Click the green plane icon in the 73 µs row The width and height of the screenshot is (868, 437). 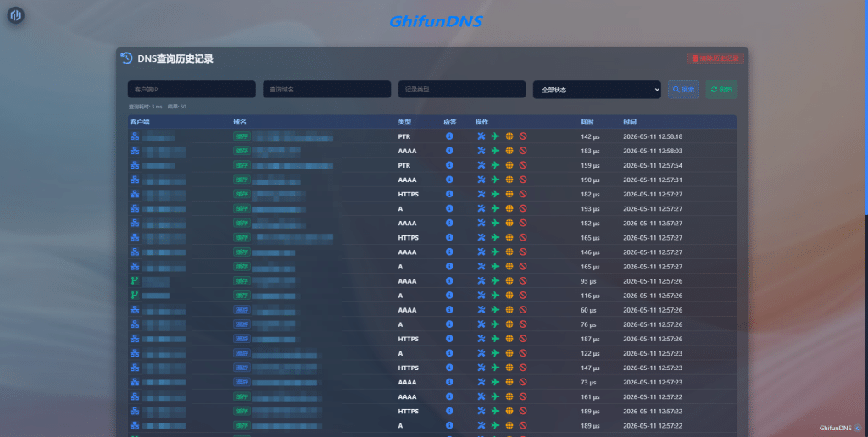click(495, 382)
